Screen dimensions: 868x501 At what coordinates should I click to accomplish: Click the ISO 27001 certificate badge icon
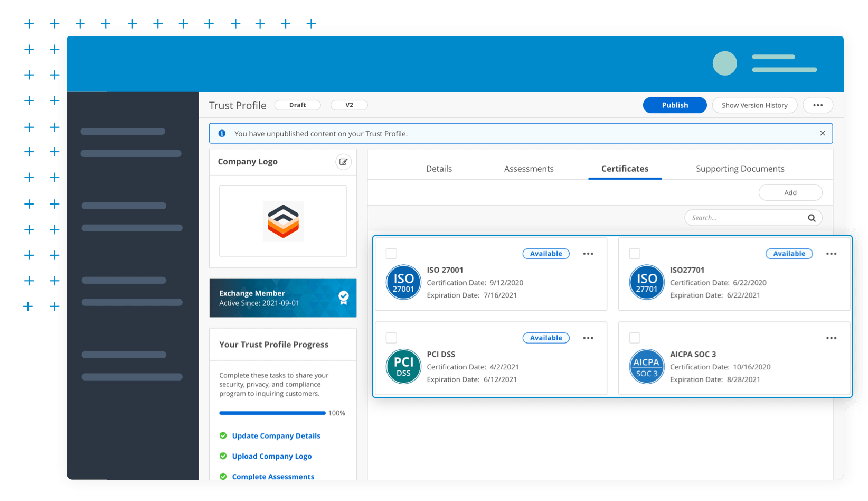403,282
